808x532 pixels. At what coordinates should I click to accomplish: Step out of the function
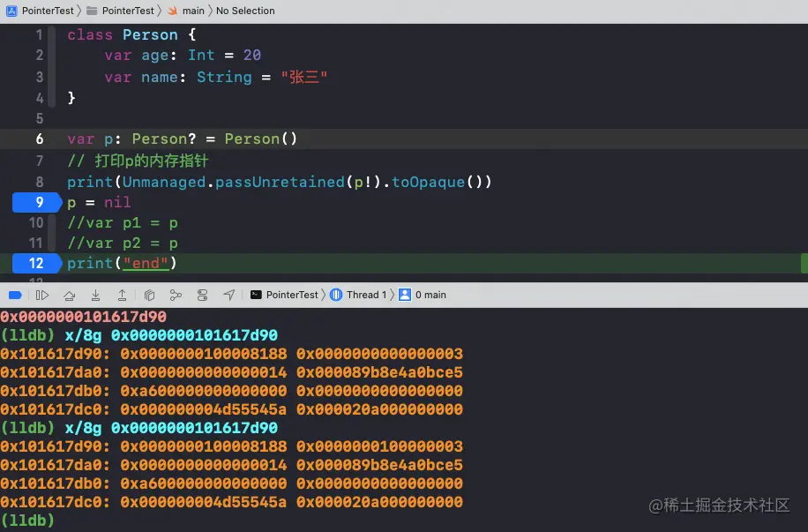pos(122,295)
